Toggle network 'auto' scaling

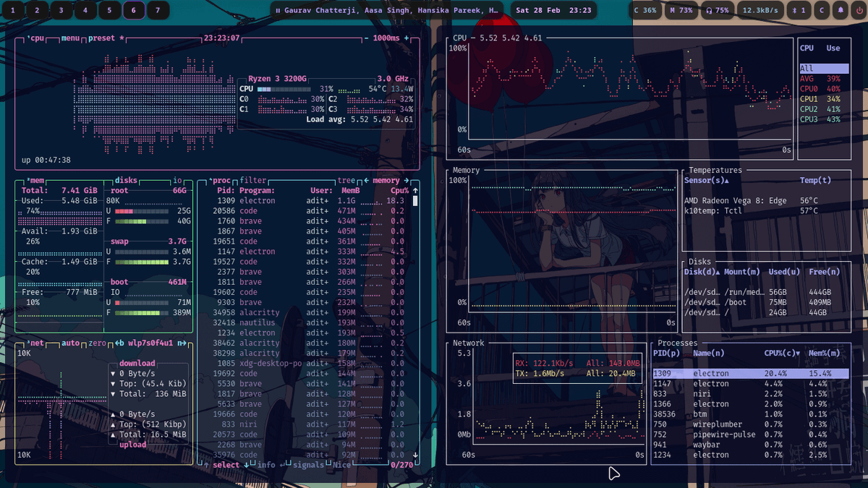pos(70,343)
